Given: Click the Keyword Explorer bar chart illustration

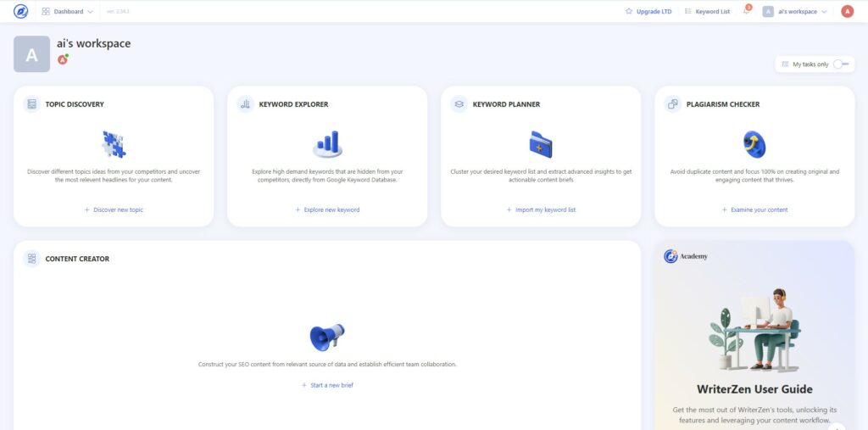Looking at the screenshot, I should pos(328,145).
